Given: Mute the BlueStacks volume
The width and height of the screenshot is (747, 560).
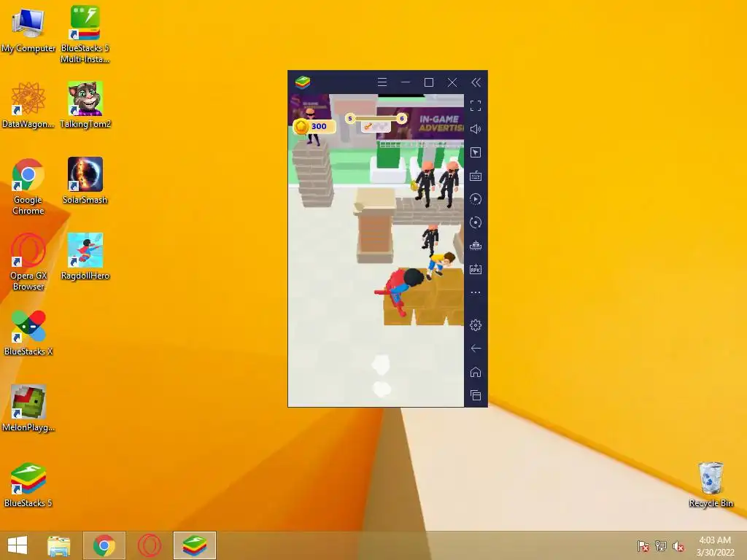Looking at the screenshot, I should point(476,129).
